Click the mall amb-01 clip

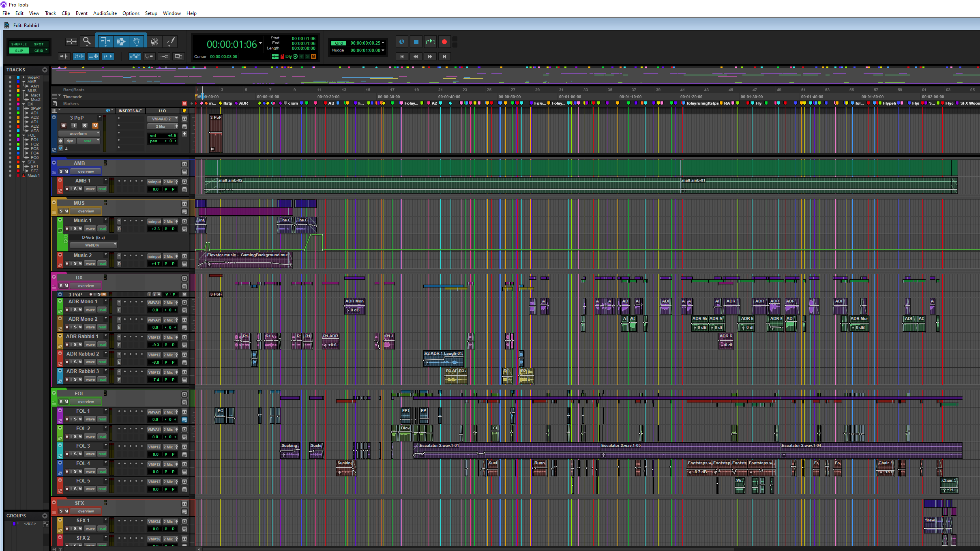[x=819, y=185]
